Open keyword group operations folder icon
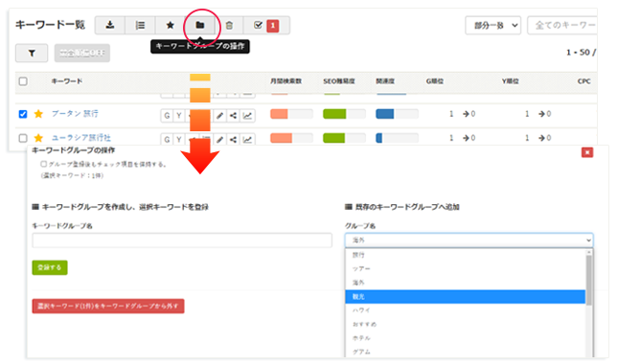617x364 pixels. [x=200, y=25]
